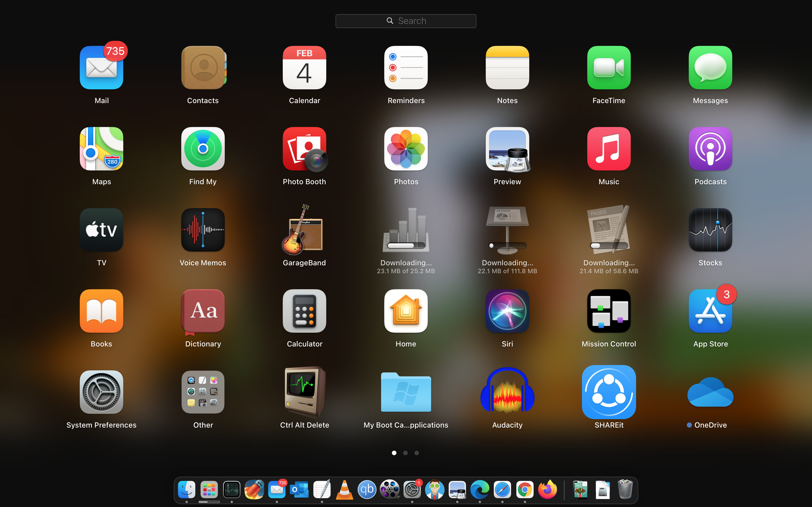Open Ctrl Alt Delete app
The height and width of the screenshot is (507, 812).
point(304,392)
